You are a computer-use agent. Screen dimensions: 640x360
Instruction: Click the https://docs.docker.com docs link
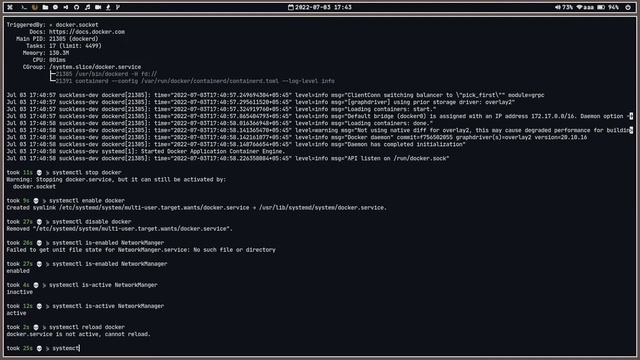point(87,32)
